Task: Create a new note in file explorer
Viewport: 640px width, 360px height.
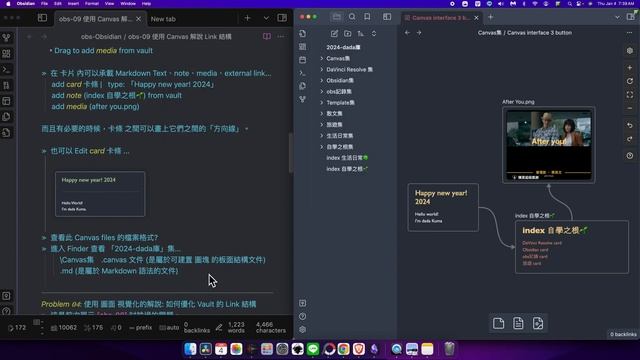Action: pos(334,33)
